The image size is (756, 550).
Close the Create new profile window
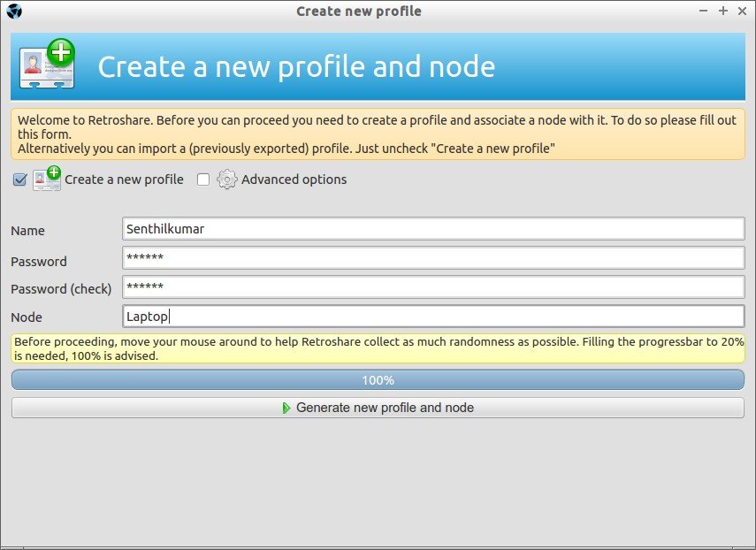tap(742, 11)
